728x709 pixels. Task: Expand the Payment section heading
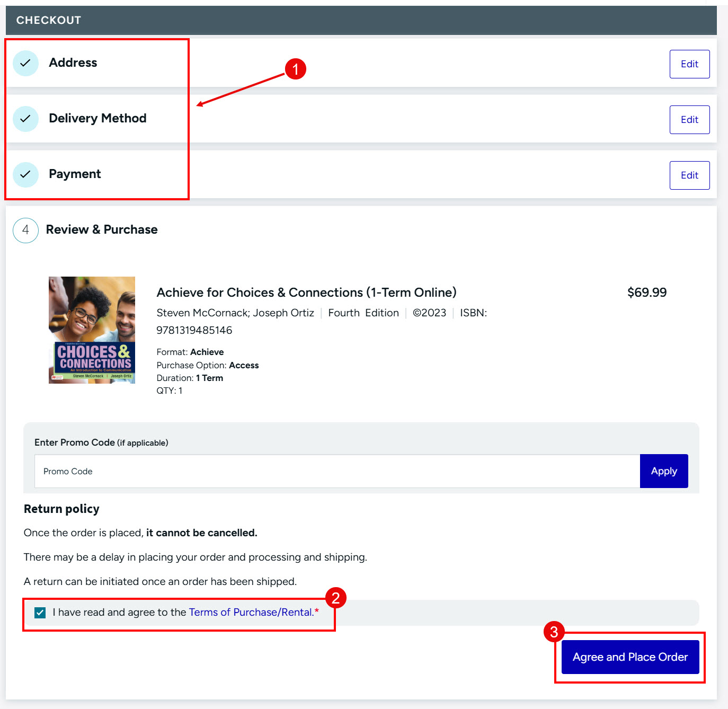tap(75, 174)
